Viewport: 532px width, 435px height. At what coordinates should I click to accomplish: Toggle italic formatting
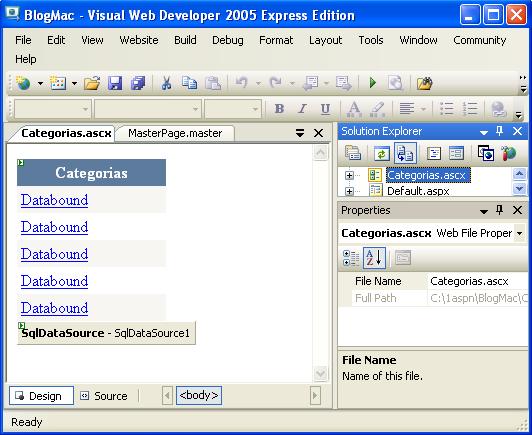302,109
